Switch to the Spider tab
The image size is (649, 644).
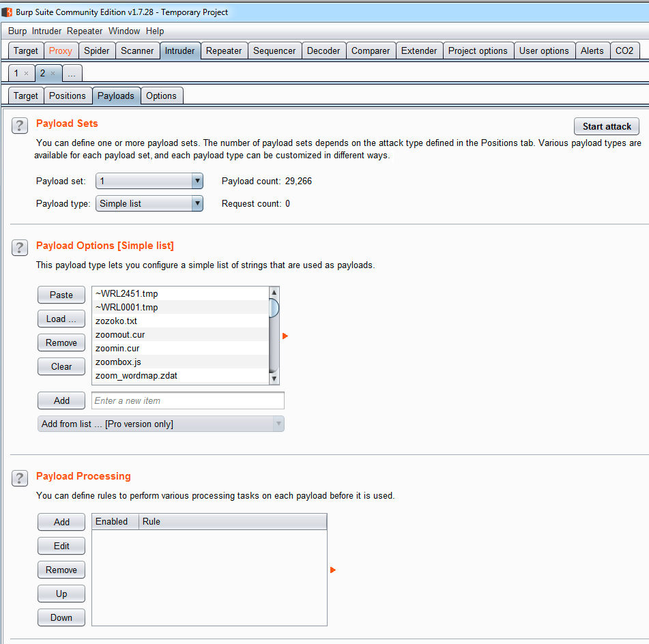click(96, 50)
